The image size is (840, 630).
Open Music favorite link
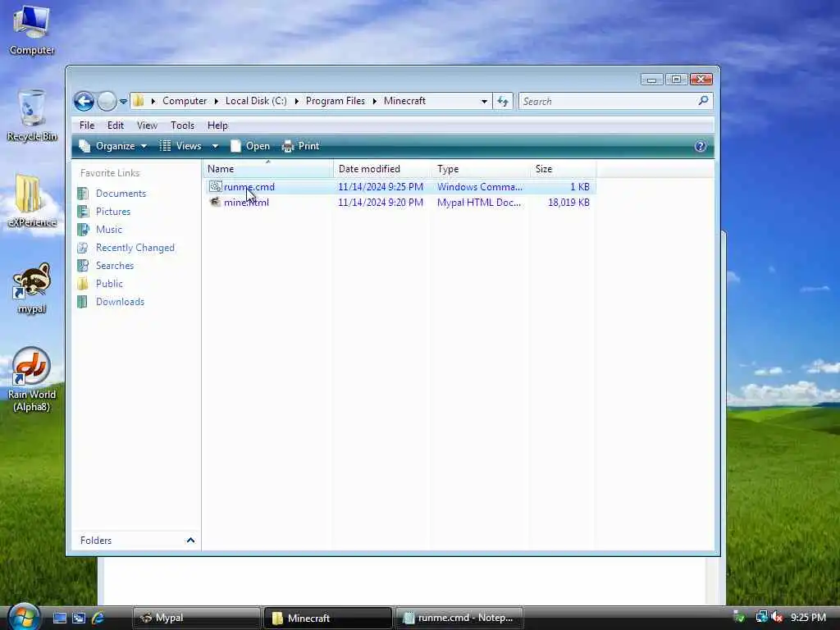[109, 230]
